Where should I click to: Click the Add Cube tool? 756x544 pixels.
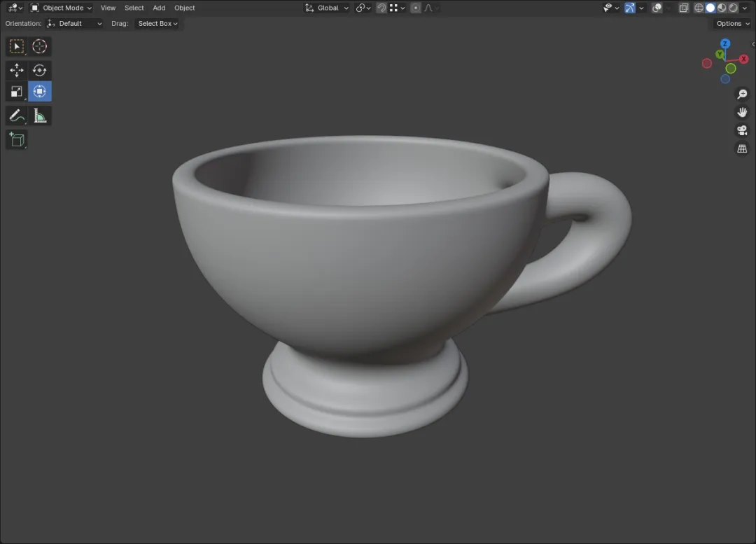pos(16,140)
